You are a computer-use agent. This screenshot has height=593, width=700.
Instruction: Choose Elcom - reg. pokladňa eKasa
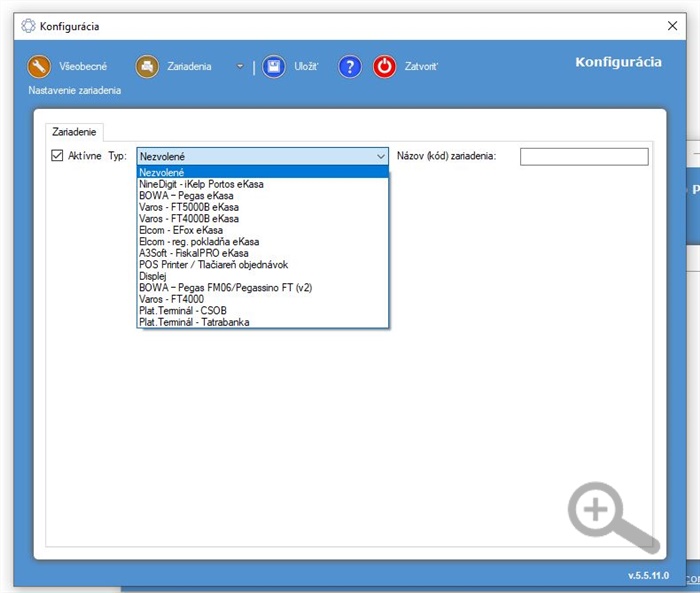pos(262,242)
